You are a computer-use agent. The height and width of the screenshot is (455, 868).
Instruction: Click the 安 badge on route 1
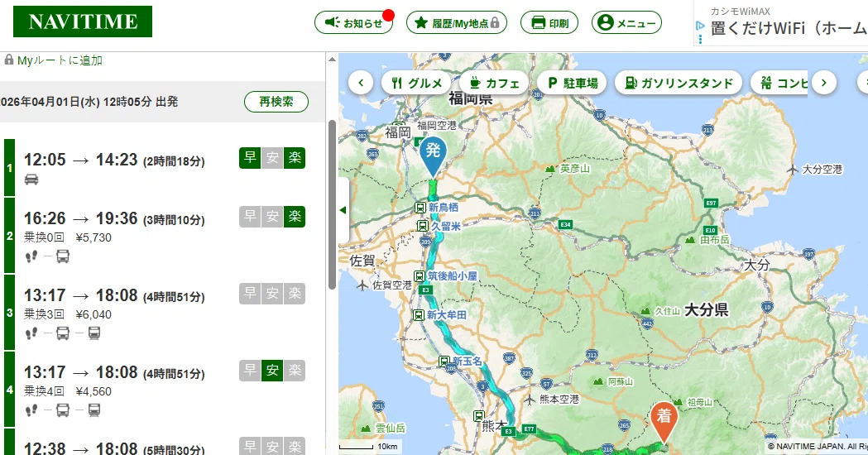[272, 158]
